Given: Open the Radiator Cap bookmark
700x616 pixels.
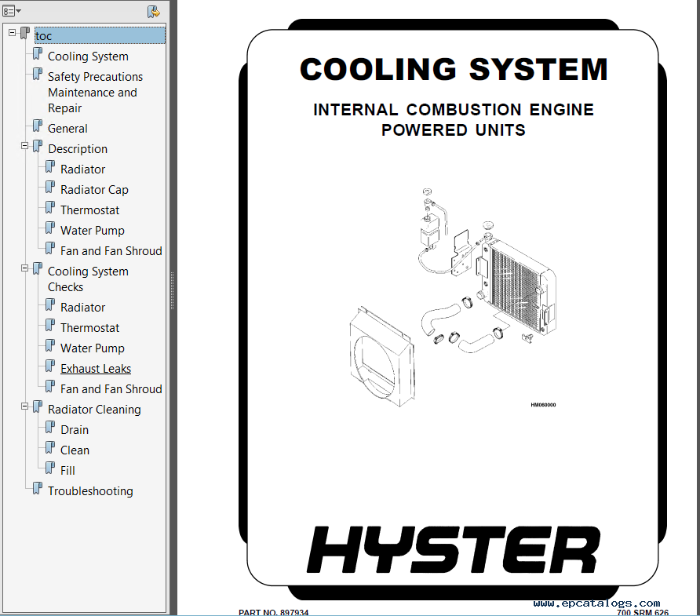Looking at the screenshot, I should coord(94,190).
